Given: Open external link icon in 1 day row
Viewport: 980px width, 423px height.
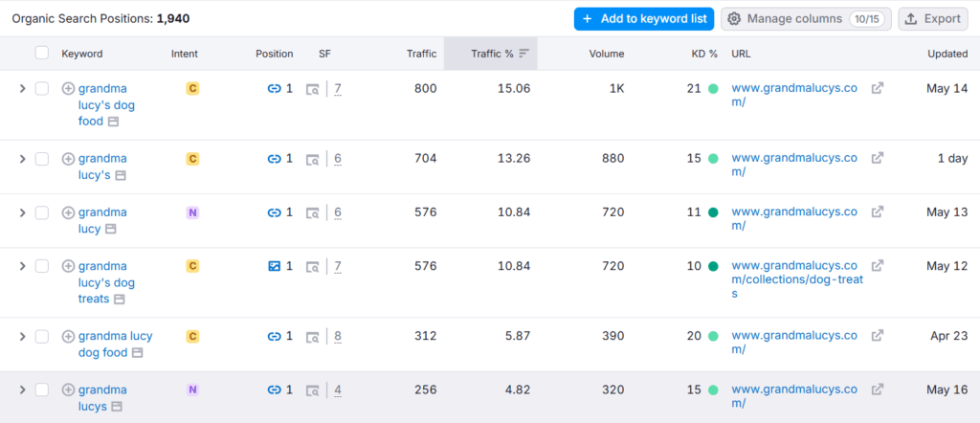Looking at the screenshot, I should coord(878,158).
